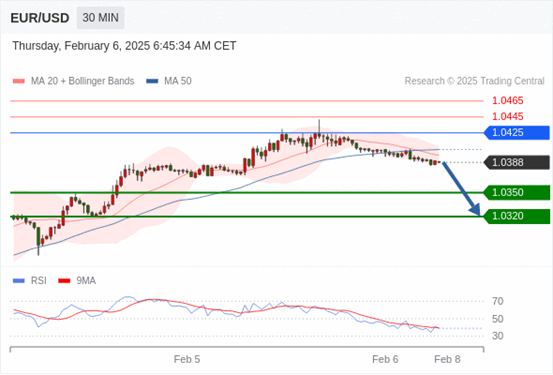Select the black 1.0388 current price tag
Screen dimensions: 553x375
pyautogui.click(x=517, y=163)
